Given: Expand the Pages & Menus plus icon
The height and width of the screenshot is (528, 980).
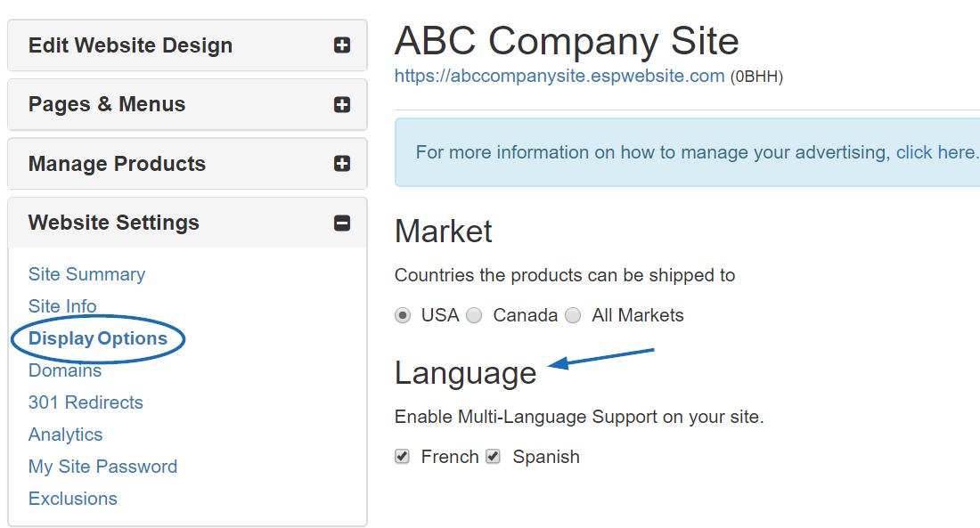Looking at the screenshot, I should tap(342, 104).
